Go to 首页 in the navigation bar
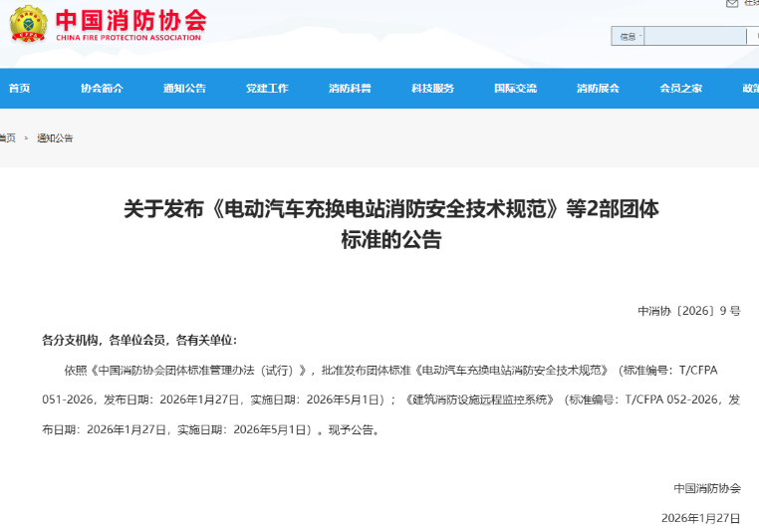This screenshot has height=532, width=759. [x=19, y=89]
